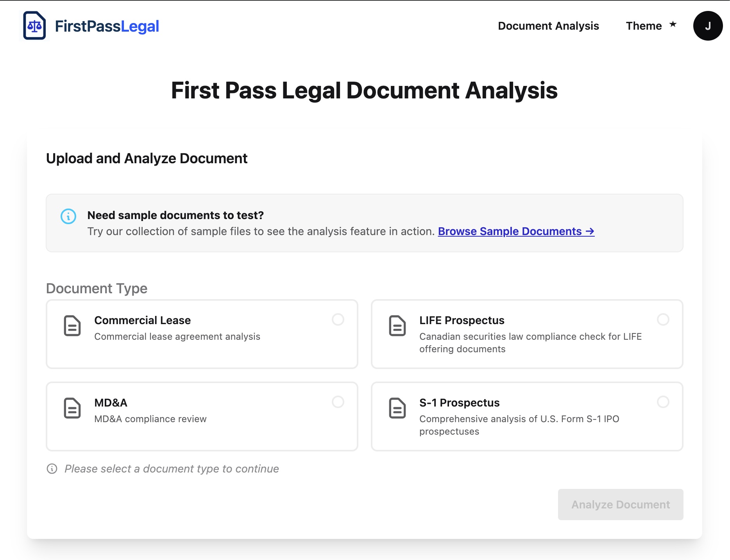Click the info icon beside select document hint

[x=52, y=469]
